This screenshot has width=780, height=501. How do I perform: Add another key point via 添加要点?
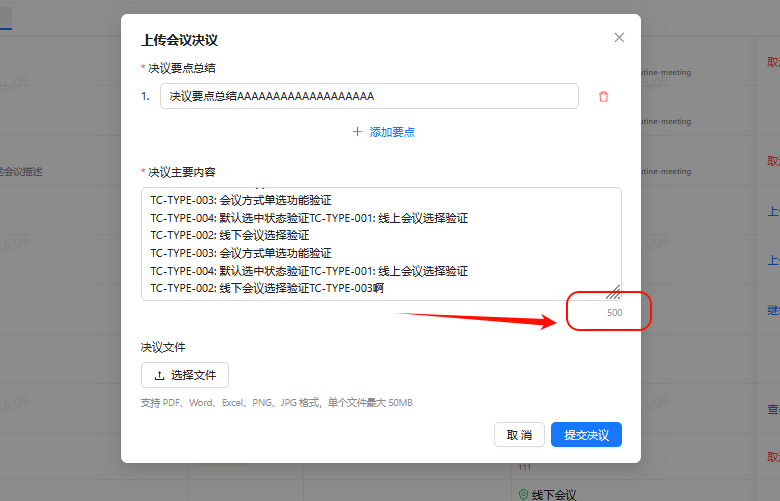pyautogui.click(x=384, y=132)
